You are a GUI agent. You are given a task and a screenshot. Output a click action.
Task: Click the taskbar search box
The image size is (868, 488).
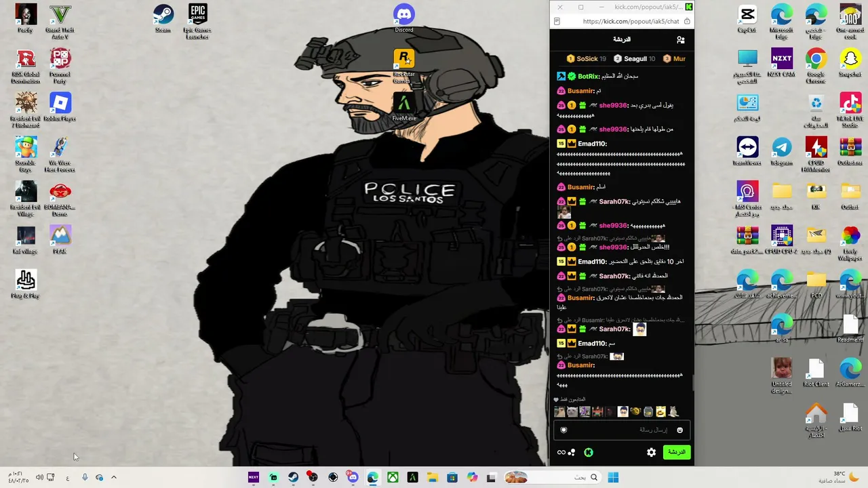(553, 478)
